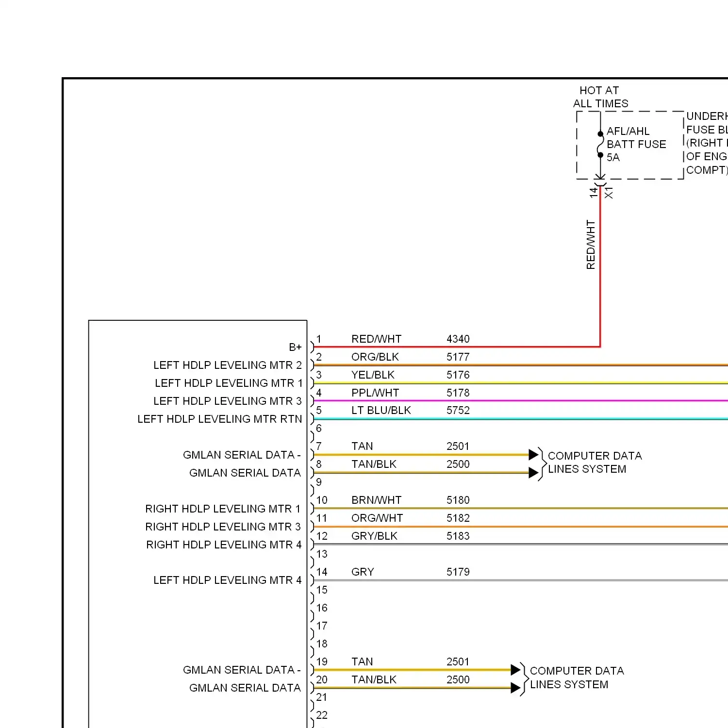Click pin number 13
Viewport: 728px width, 728px height.
(x=322, y=554)
